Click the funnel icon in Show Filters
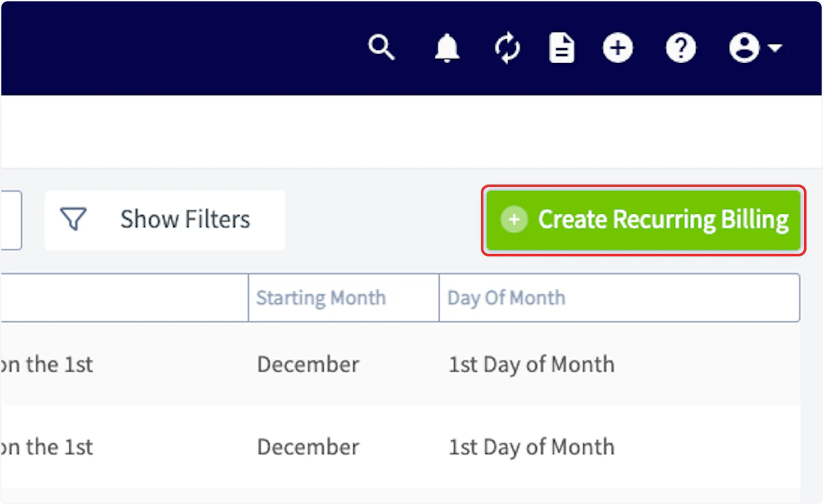Image resolution: width=823 pixels, height=504 pixels. tap(73, 220)
